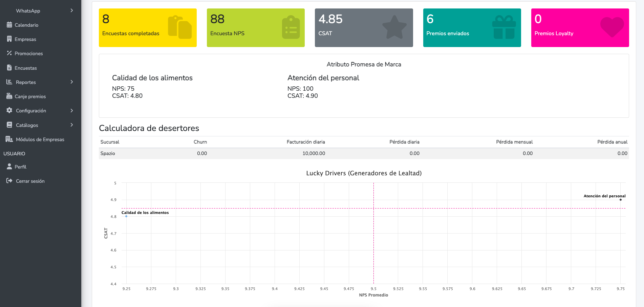Open the Encuestas completadas yellow card
The image size is (644, 307).
148,28
